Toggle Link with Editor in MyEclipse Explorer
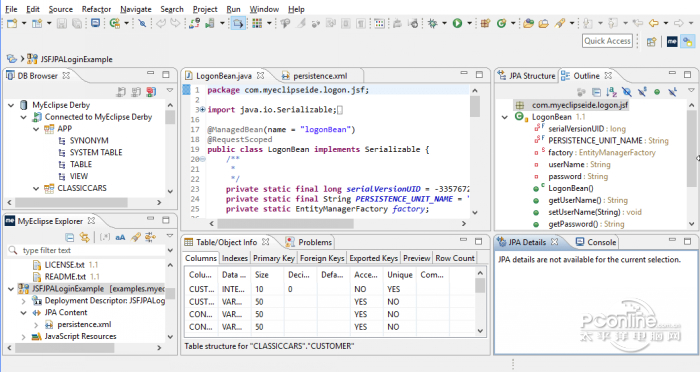Screen dimensions: 700x372 (x=84, y=237)
